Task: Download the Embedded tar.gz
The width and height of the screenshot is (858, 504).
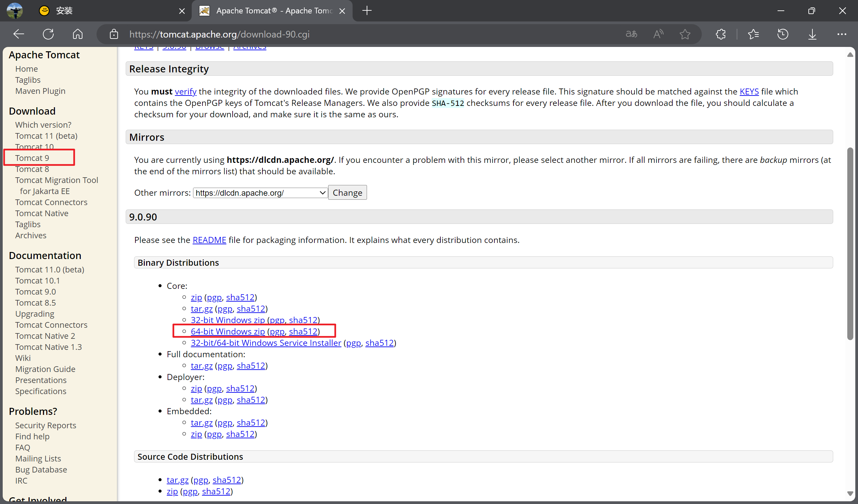Action: click(201, 423)
